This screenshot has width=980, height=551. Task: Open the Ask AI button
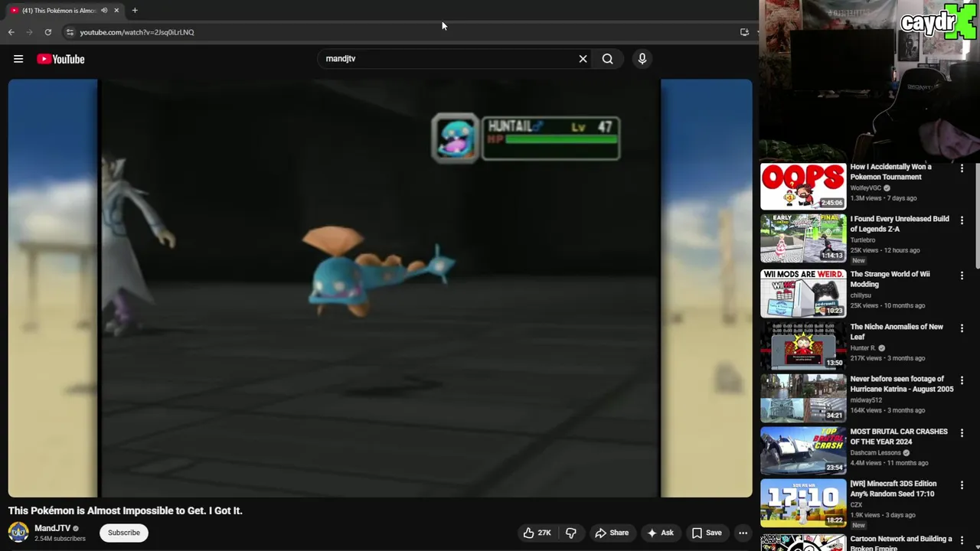pyautogui.click(x=660, y=533)
